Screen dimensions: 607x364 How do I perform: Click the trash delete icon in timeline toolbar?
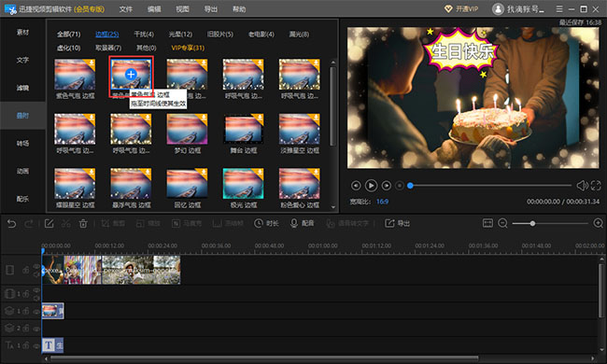point(83,224)
